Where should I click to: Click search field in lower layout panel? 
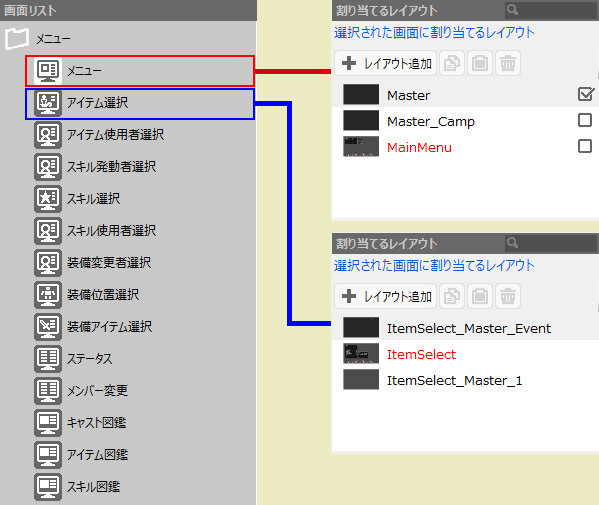tap(550, 243)
